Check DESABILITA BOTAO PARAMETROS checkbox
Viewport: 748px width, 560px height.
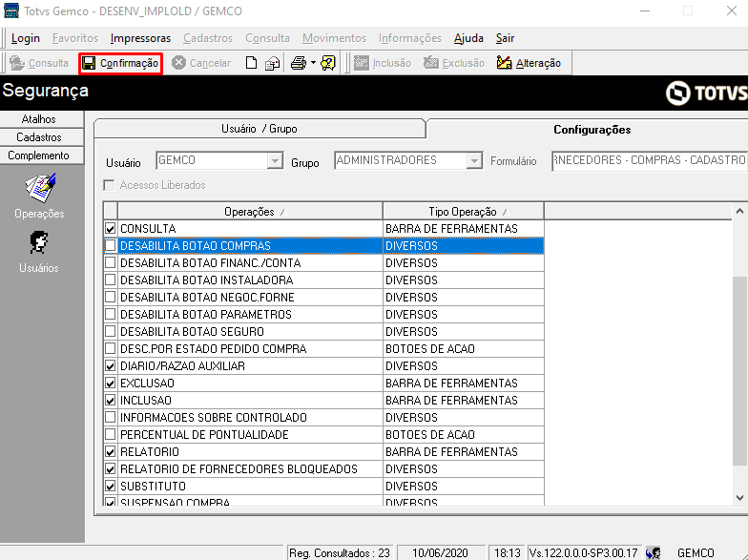pyautogui.click(x=111, y=315)
